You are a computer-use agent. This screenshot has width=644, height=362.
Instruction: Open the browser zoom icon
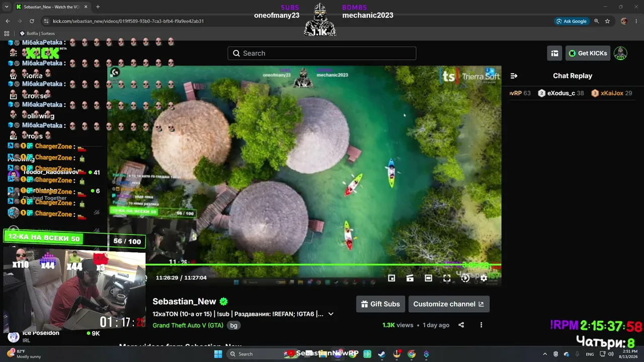pyautogui.click(x=596, y=21)
